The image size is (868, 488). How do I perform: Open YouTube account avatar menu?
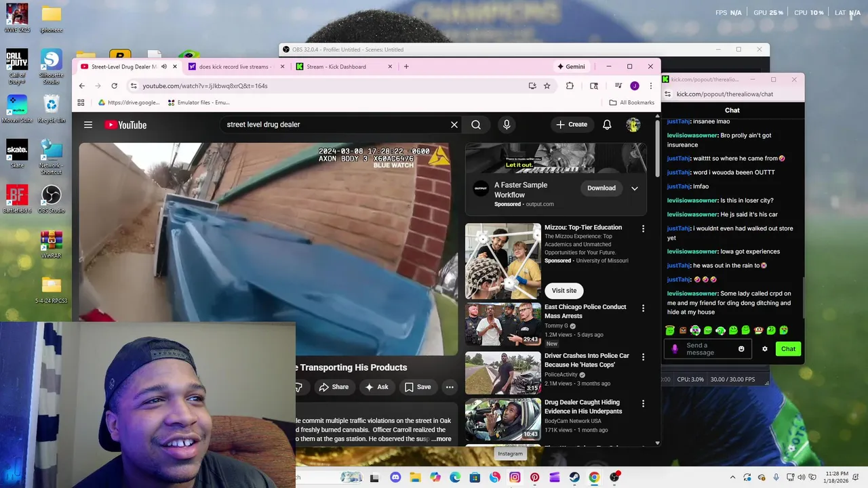[633, 125]
